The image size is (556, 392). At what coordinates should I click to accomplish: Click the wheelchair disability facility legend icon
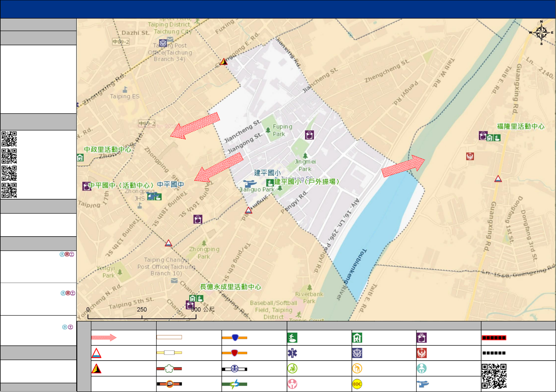[292, 369]
